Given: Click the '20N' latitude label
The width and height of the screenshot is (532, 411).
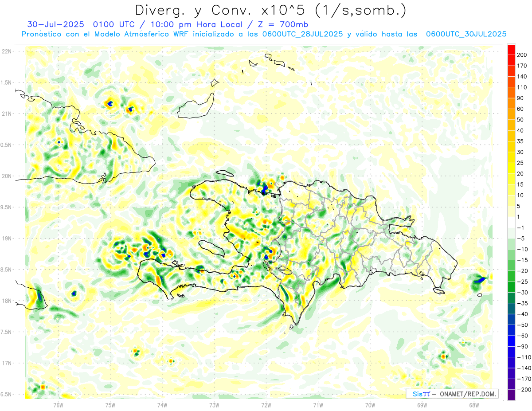Looking at the screenshot, I should pos(7,176).
